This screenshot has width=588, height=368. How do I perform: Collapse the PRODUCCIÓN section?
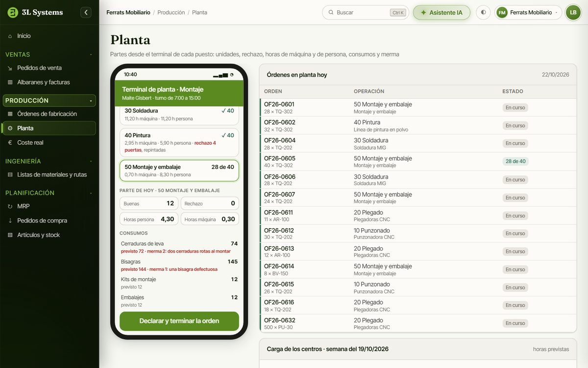[49, 101]
